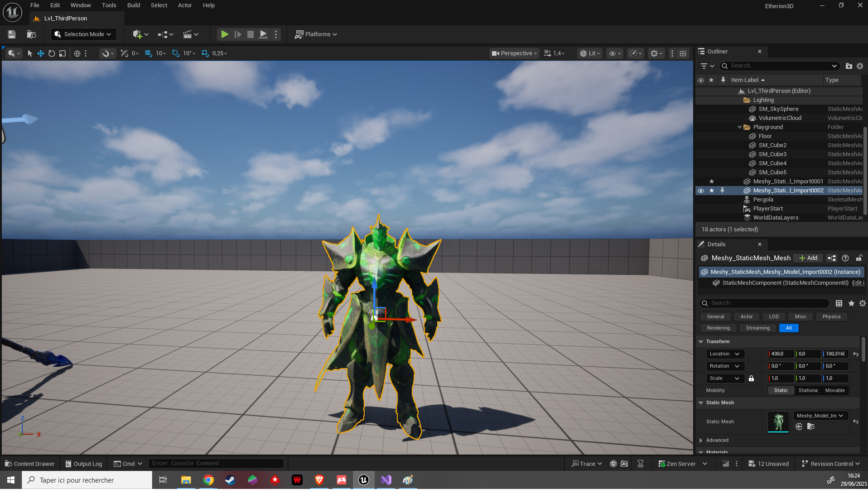The height and width of the screenshot is (498, 868).
Task: Open the play mode options menu
Action: coord(276,34)
